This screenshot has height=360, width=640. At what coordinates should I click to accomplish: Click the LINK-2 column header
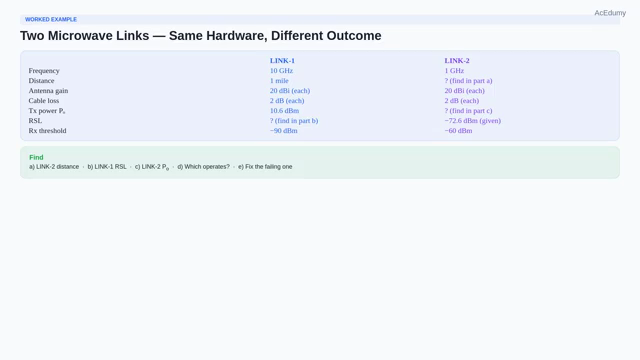pos(457,60)
